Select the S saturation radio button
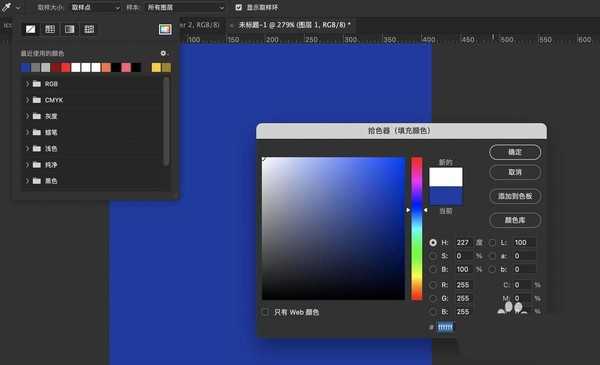 coord(433,256)
